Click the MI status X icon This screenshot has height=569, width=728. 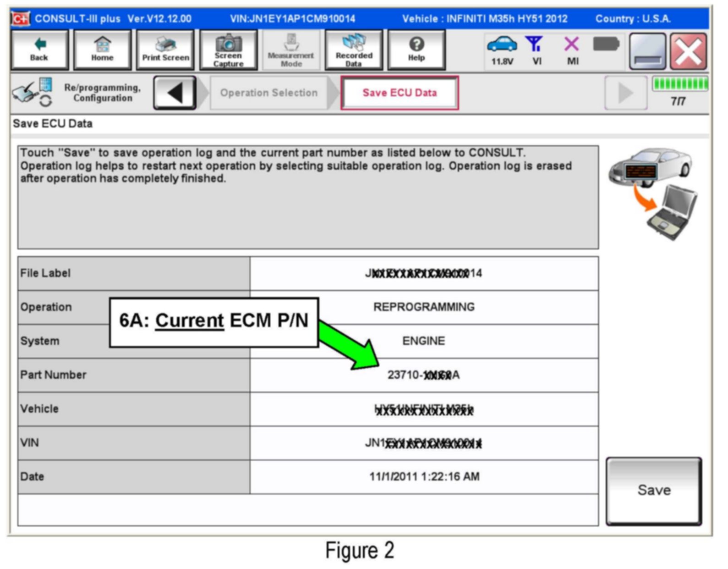(572, 50)
